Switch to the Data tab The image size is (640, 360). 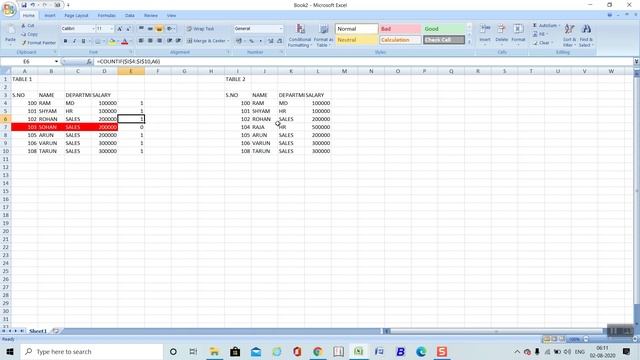[130, 16]
